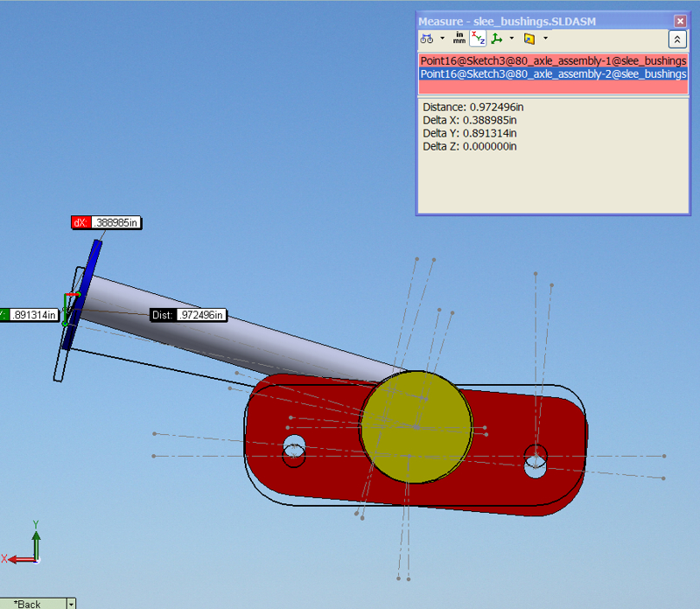
Task: Click the *Back view label
Action: pyautogui.click(x=28, y=604)
